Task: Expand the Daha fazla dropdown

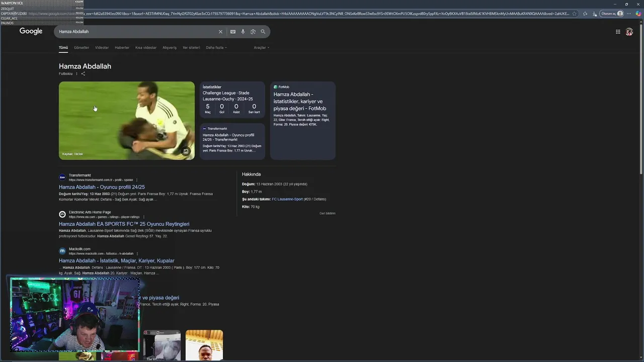Action: click(216, 48)
